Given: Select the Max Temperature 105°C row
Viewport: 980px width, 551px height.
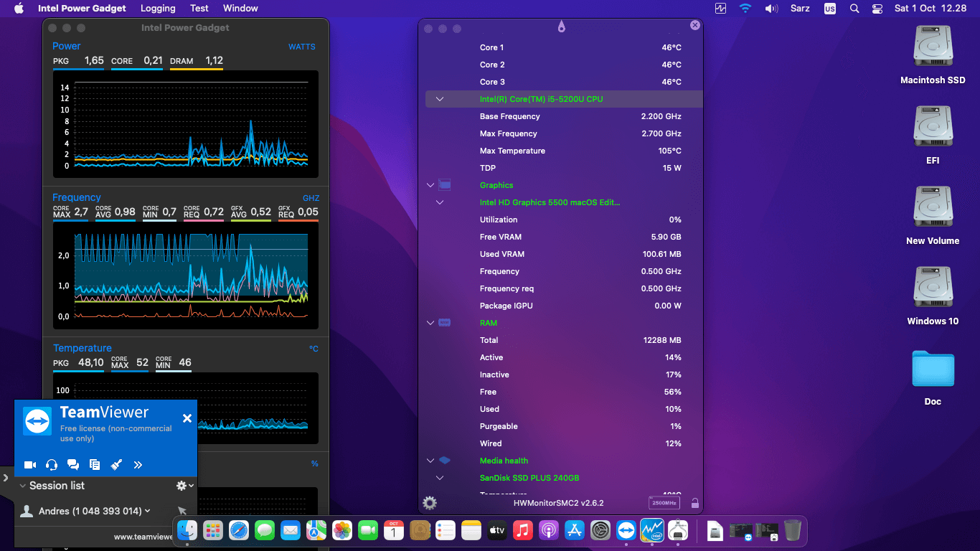Looking at the screenshot, I should coord(564,151).
